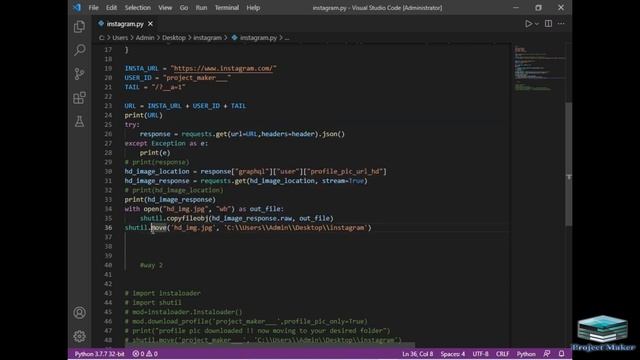Run the Python file with play button
Screen dimensions: 640x360
pos(528,24)
